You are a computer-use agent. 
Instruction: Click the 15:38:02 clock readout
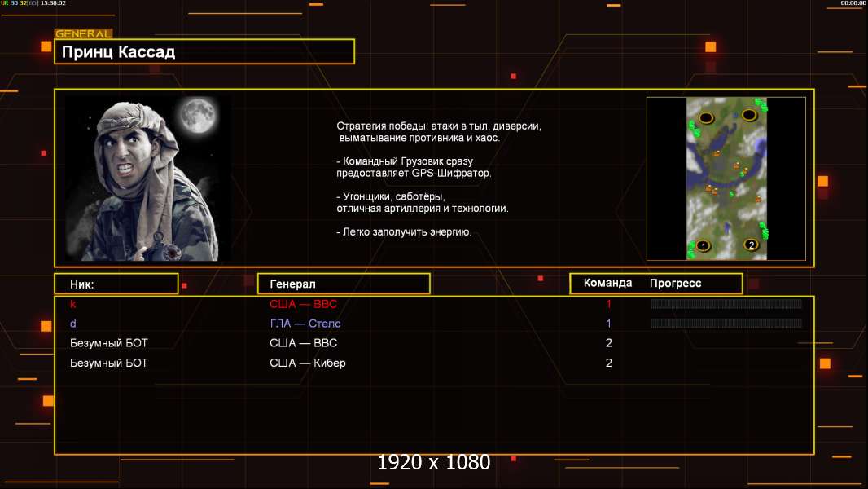coord(53,3)
